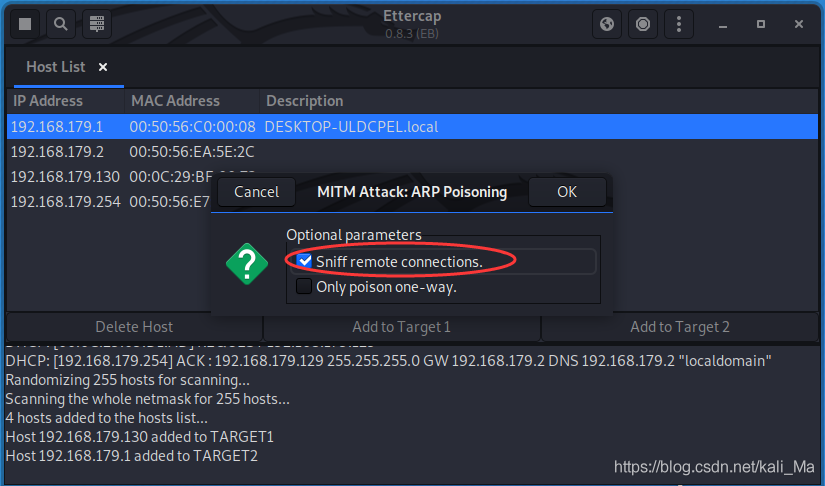The height and width of the screenshot is (486, 825).
Task: Close the Host List tab with X
Action: tap(103, 67)
